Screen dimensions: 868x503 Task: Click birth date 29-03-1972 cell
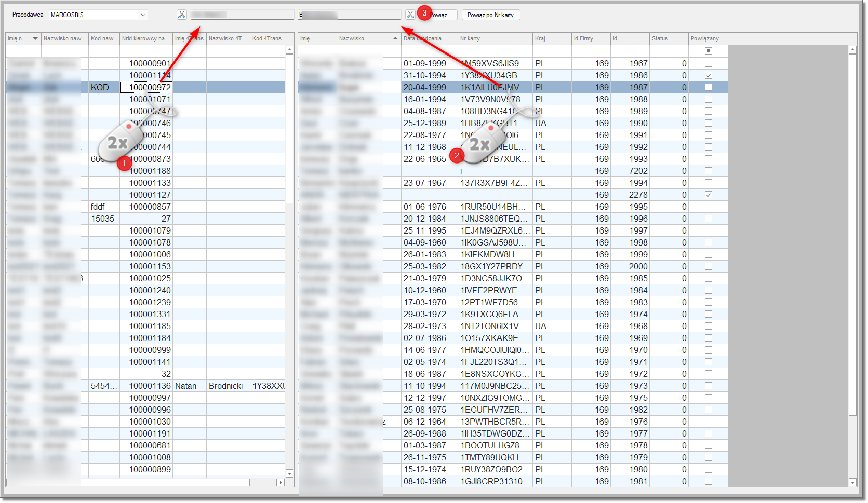click(430, 314)
